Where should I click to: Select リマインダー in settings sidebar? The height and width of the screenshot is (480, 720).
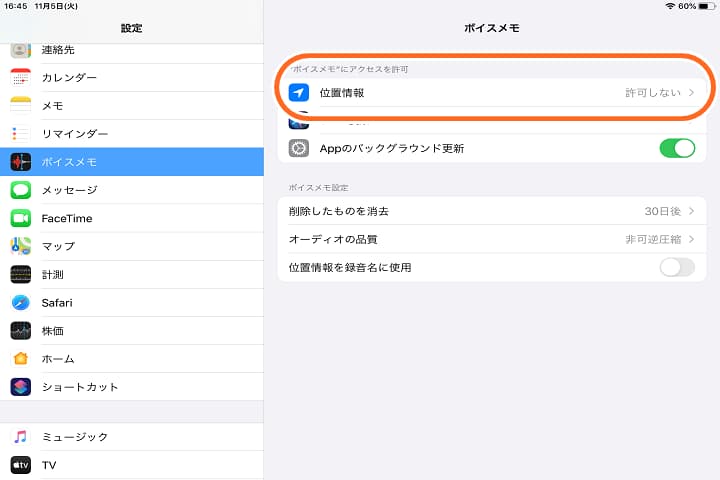pyautogui.click(x=132, y=134)
